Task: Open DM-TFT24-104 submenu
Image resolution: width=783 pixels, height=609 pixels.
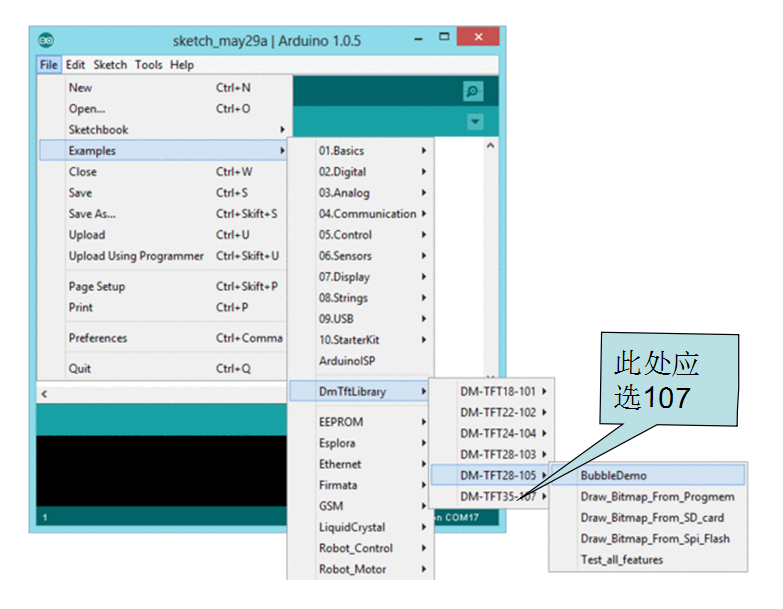Action: point(491,433)
